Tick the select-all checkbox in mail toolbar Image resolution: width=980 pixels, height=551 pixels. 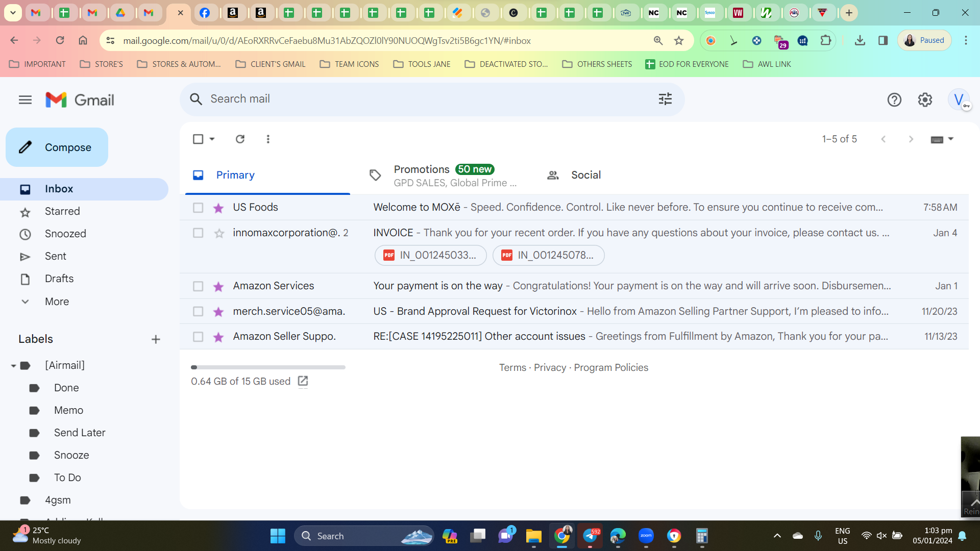point(198,139)
